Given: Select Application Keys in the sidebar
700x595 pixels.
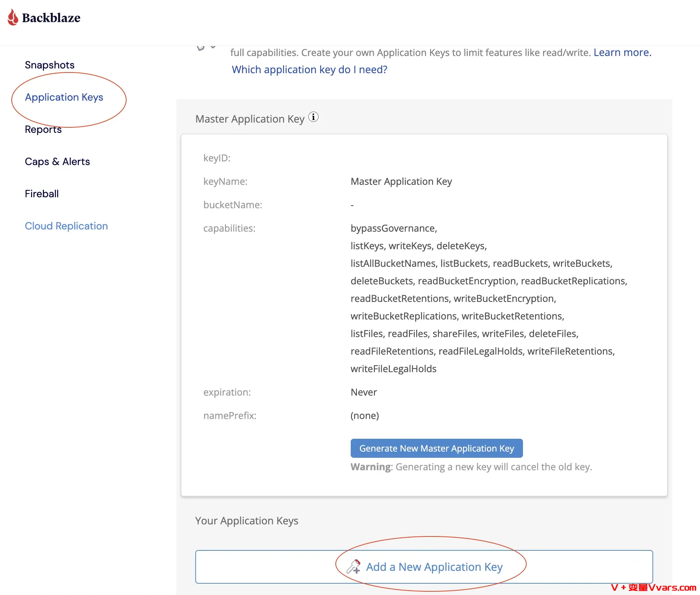Looking at the screenshot, I should click(x=64, y=97).
